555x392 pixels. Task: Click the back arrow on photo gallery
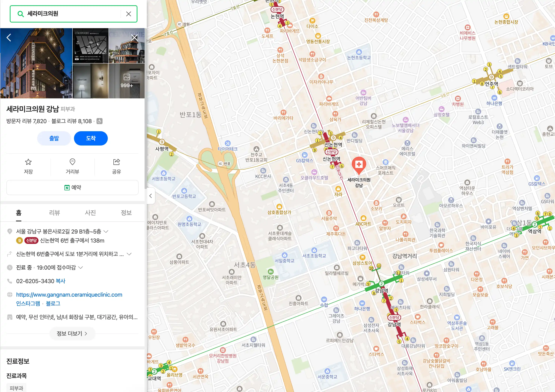pos(9,38)
